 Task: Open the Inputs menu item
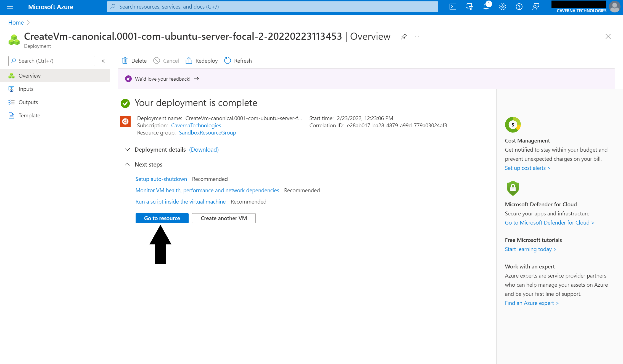pos(26,89)
